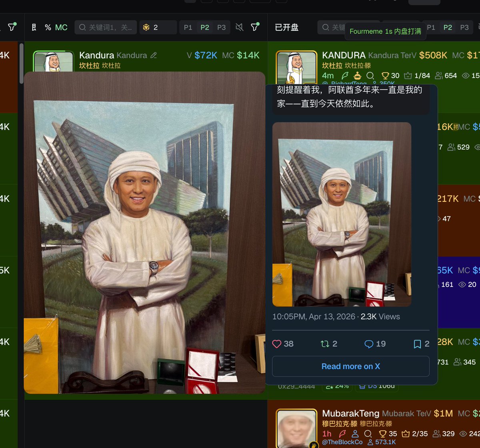Click the bookmark icon in the tweet popup

pyautogui.click(x=417, y=344)
